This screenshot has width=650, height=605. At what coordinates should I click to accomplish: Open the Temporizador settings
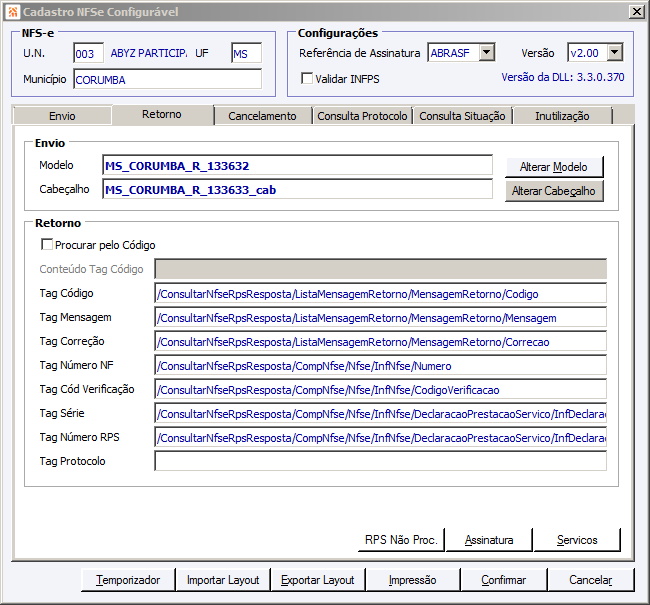pyautogui.click(x=128, y=580)
